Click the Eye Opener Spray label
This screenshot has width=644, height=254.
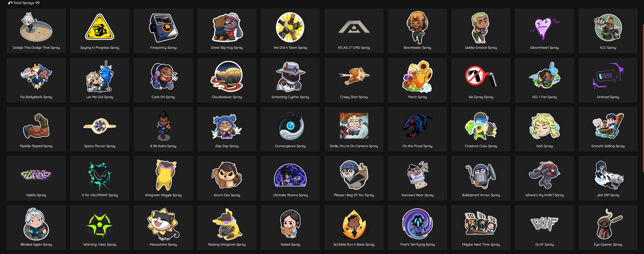point(608,245)
